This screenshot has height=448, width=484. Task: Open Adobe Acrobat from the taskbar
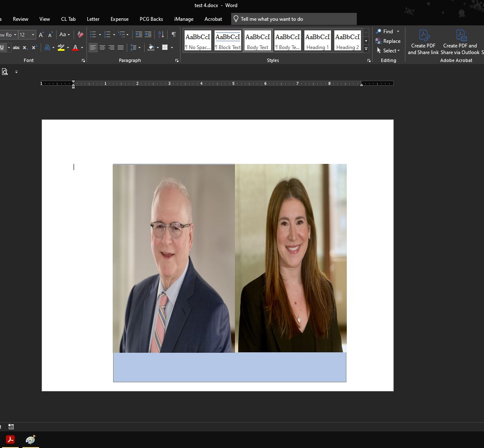[x=10, y=440]
